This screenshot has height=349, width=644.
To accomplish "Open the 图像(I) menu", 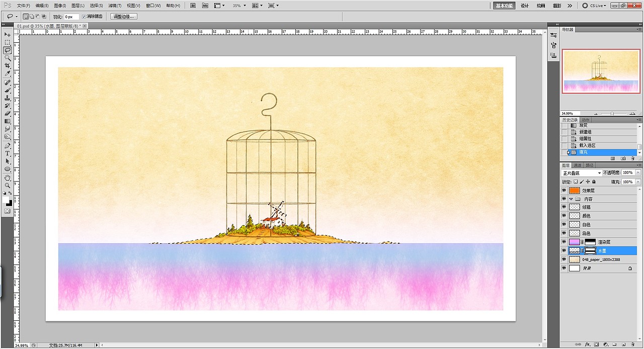I will point(60,6).
